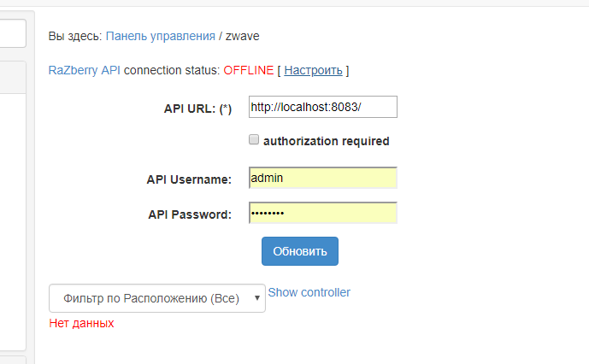Toggle the authorization required checkbox
The height and width of the screenshot is (364, 589).
click(x=254, y=140)
